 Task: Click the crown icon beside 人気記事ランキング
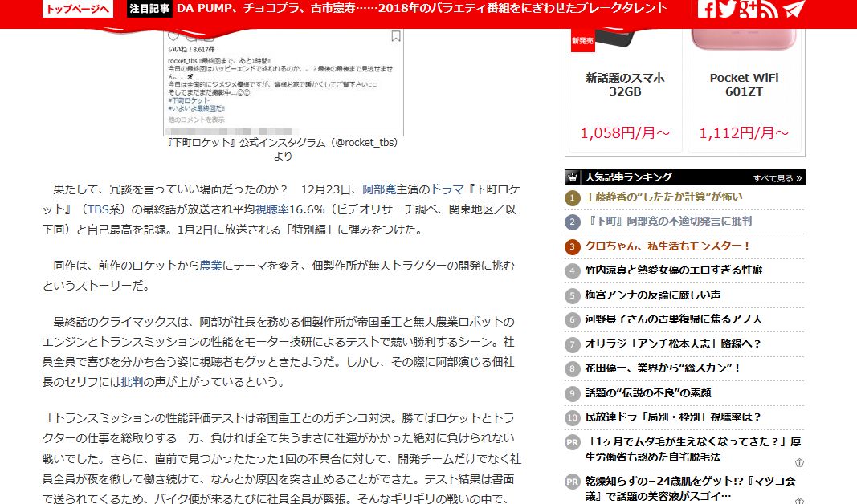(572, 177)
